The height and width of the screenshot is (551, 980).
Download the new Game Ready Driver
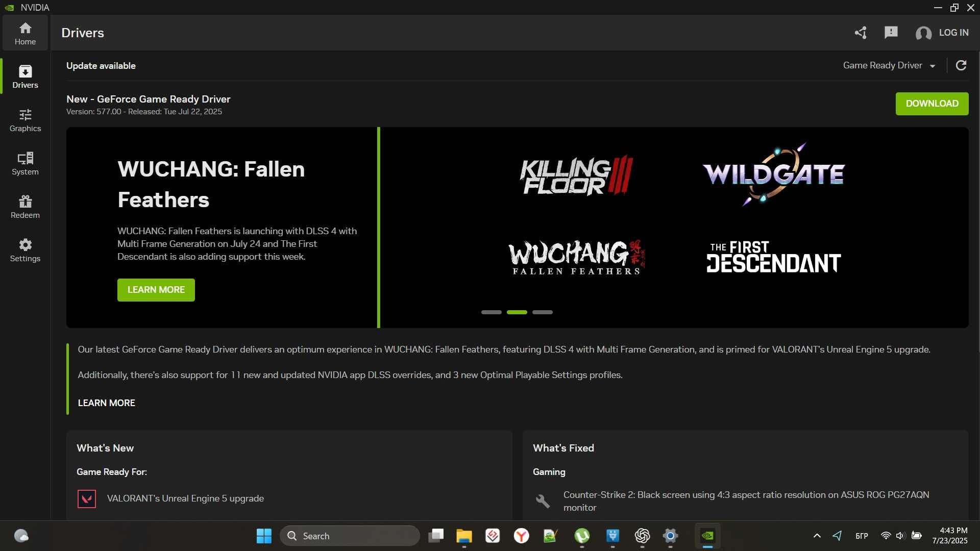pos(932,104)
